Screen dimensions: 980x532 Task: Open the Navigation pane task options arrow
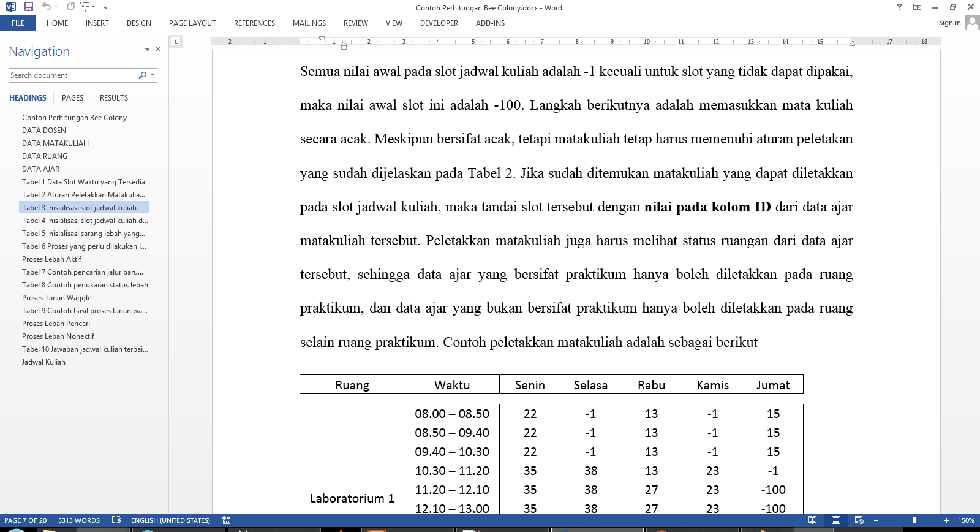pyautogui.click(x=147, y=49)
